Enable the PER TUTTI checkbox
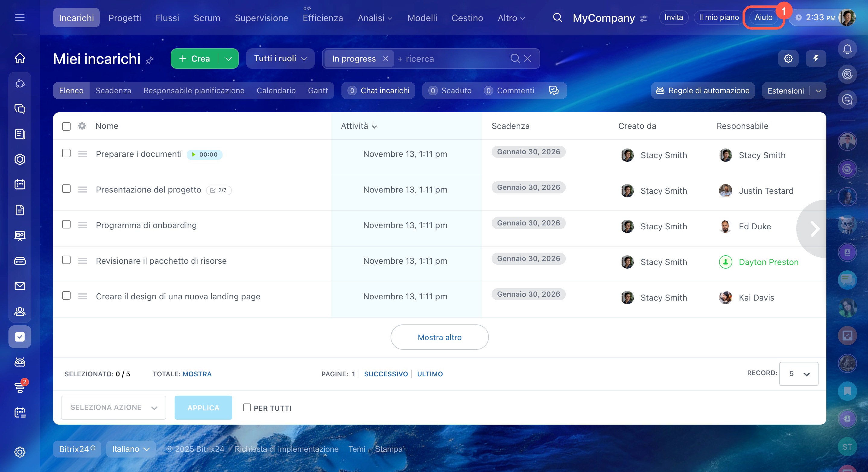 pos(247,408)
